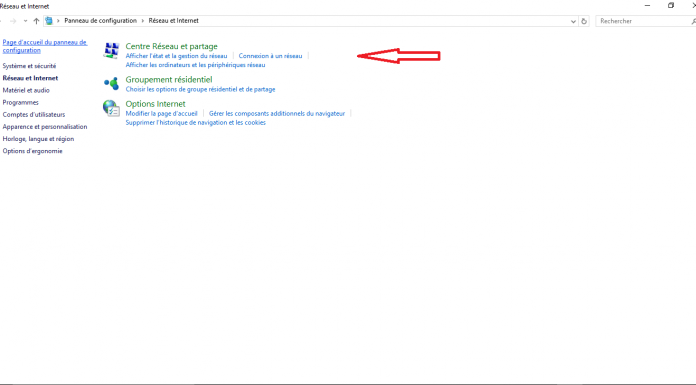Restore down the window
Image resolution: width=696 pixels, height=385 pixels.
(671, 6)
